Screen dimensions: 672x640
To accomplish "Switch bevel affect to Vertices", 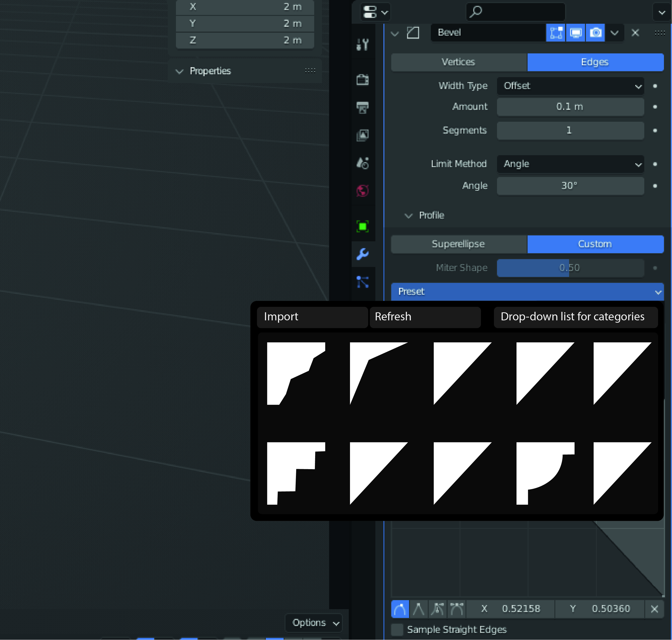I will coord(459,62).
